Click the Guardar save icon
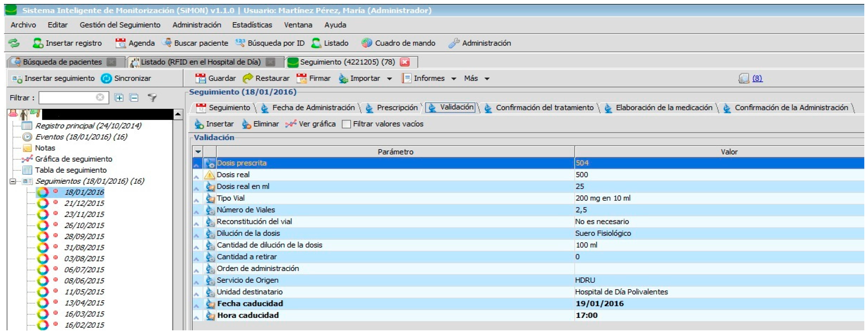 201,79
